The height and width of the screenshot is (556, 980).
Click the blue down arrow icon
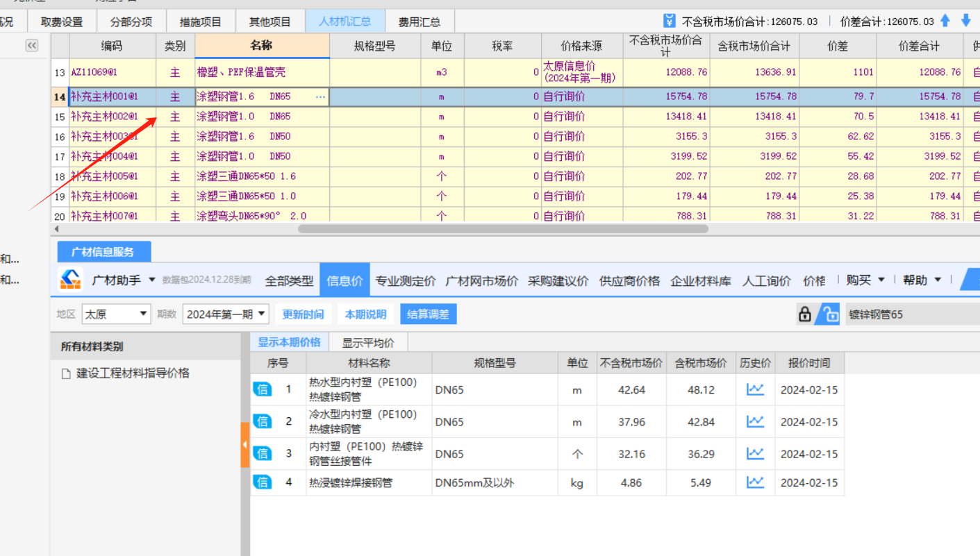tap(966, 21)
